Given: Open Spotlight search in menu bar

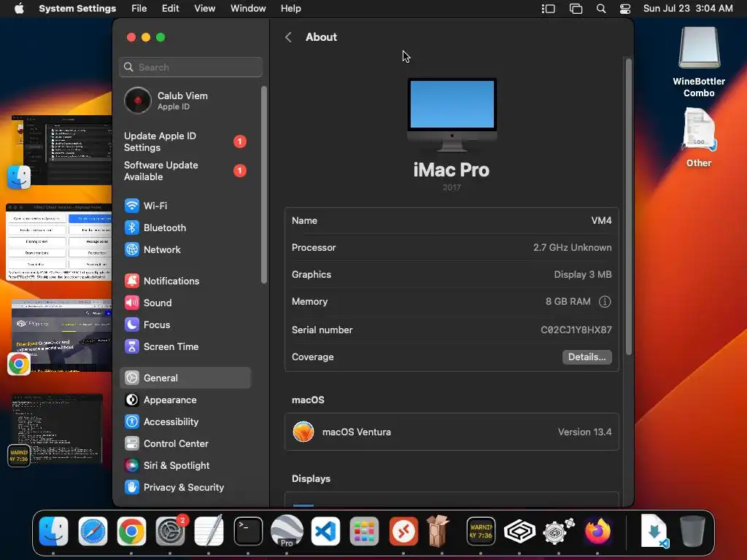Looking at the screenshot, I should [601, 9].
